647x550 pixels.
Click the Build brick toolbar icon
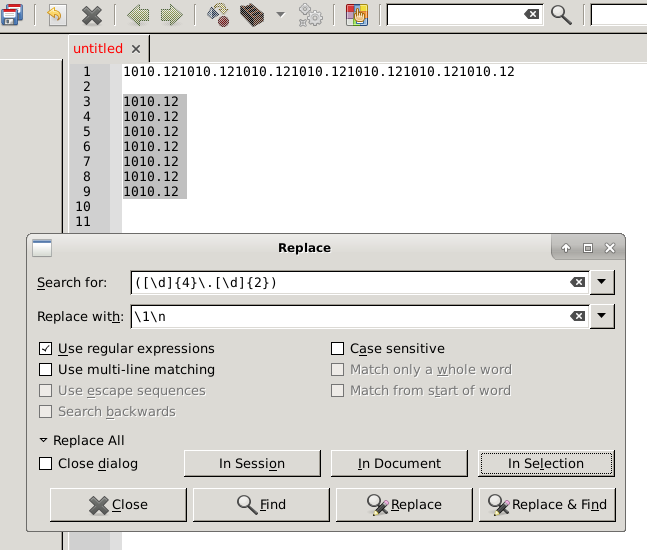click(252, 15)
